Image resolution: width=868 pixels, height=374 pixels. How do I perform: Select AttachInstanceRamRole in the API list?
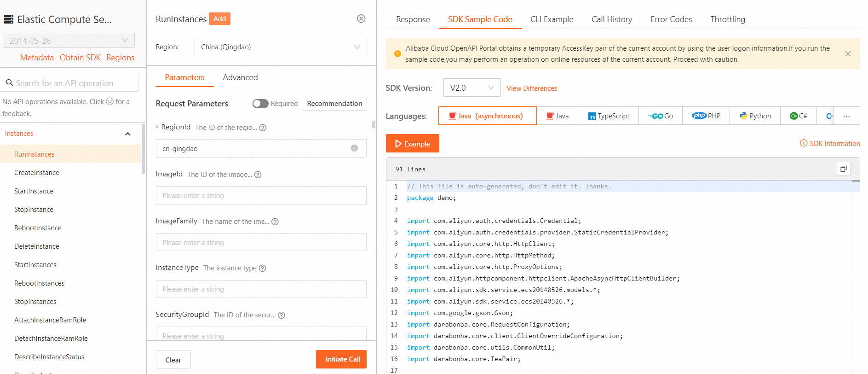pos(70,320)
